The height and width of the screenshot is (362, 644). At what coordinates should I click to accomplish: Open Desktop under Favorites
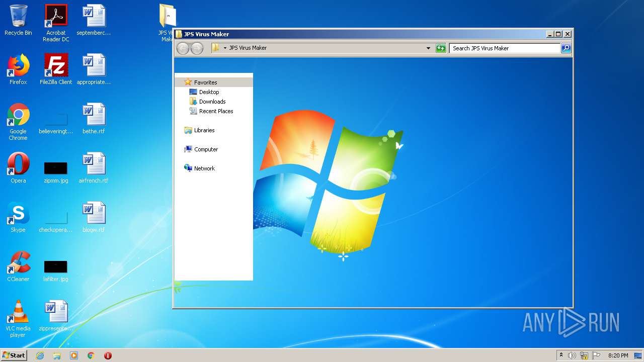(209, 92)
